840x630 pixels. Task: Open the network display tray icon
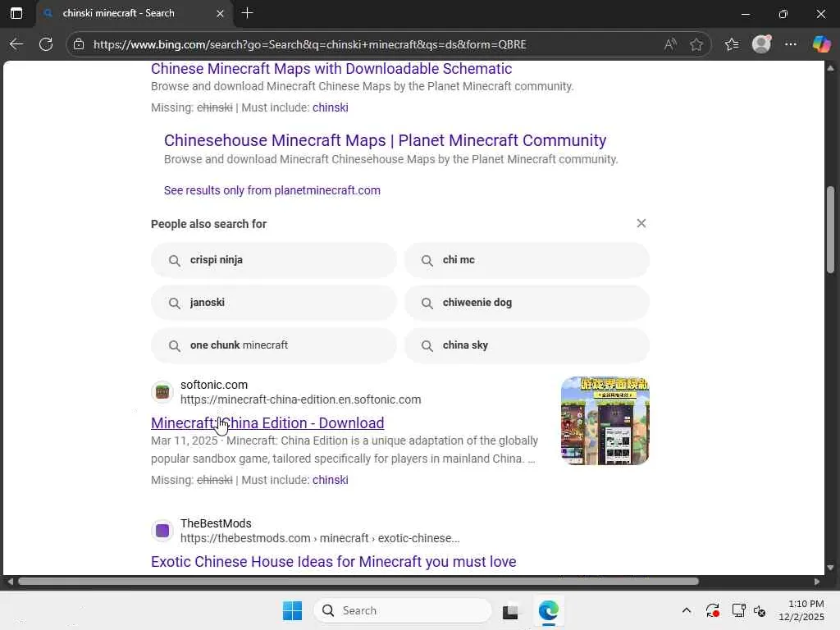point(738,610)
